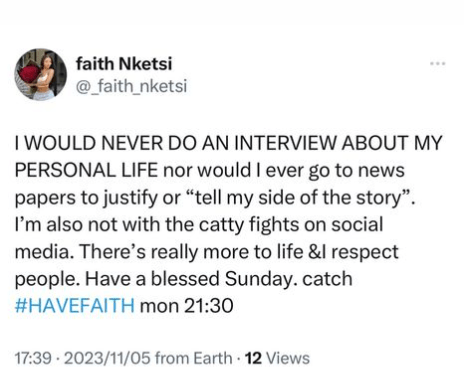Click the 17:39 timestamp
The height and width of the screenshot is (372, 464).
pos(33,358)
